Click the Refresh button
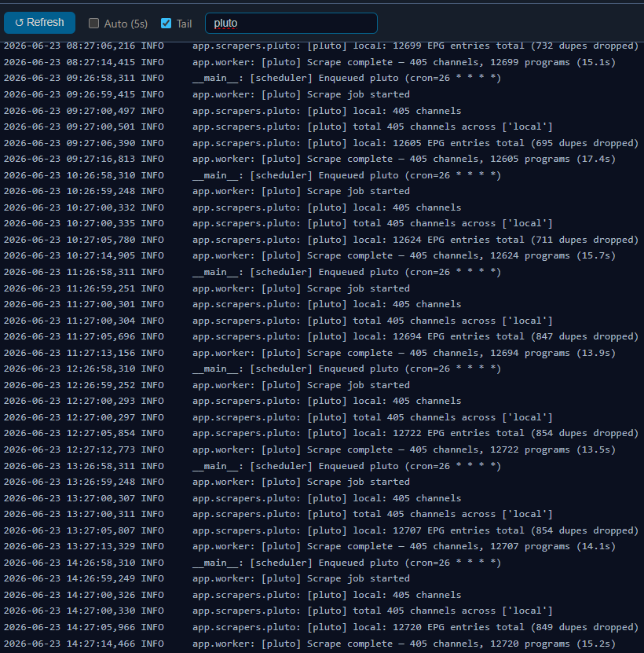The height and width of the screenshot is (653, 644). coord(39,23)
